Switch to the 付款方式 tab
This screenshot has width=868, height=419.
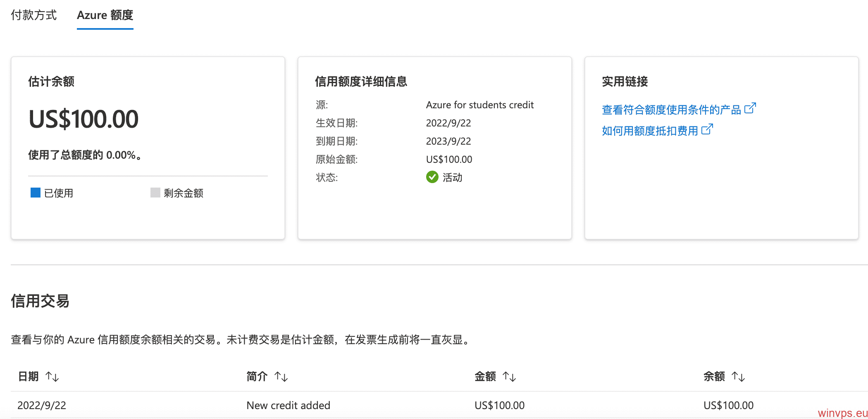[33, 15]
